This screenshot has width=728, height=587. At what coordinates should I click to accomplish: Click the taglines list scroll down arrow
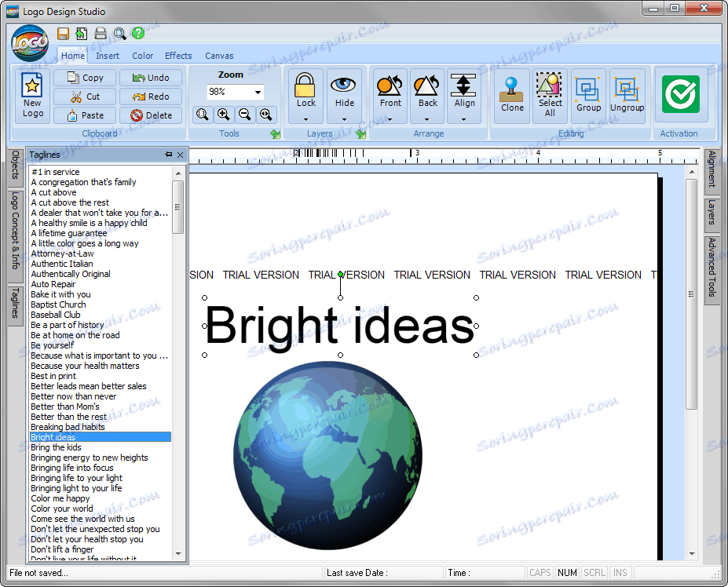click(x=178, y=554)
